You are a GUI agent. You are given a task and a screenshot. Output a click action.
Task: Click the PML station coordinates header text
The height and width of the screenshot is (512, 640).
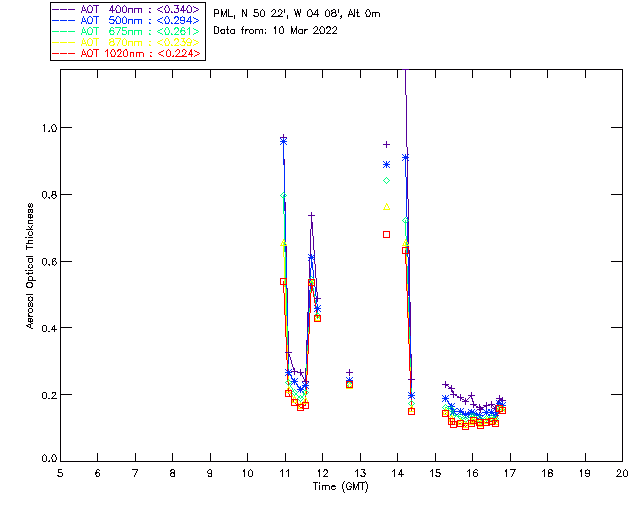pyautogui.click(x=297, y=13)
